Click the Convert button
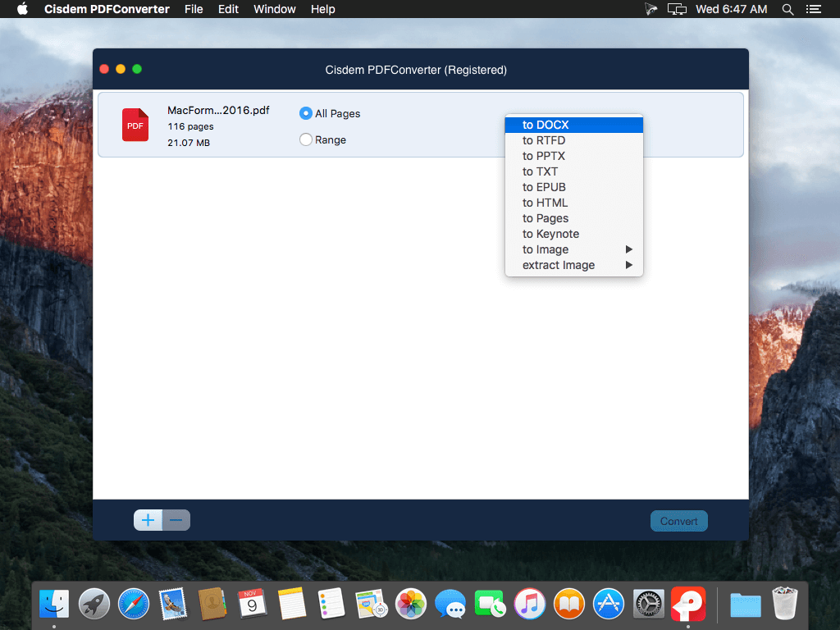 click(678, 521)
